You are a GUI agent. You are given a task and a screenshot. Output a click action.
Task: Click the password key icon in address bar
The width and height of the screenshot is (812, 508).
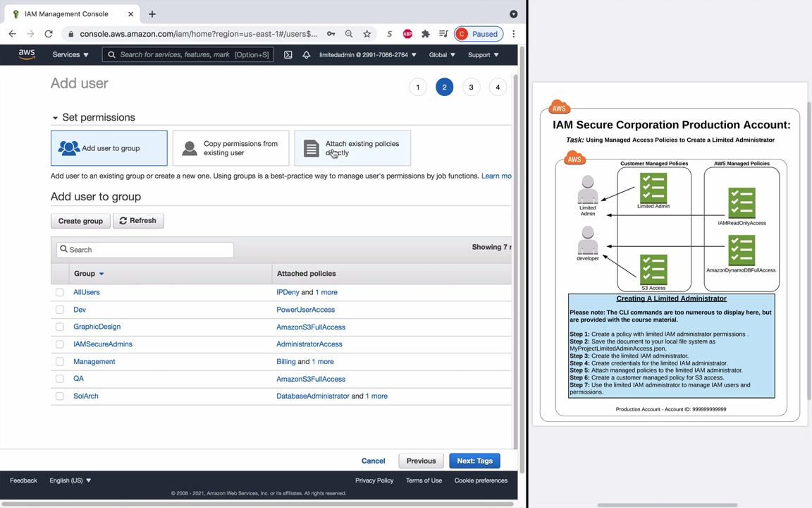click(331, 34)
